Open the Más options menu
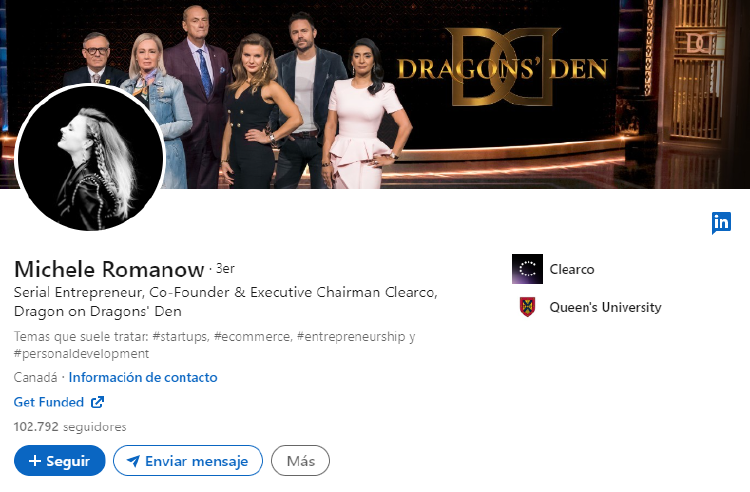 tap(300, 460)
